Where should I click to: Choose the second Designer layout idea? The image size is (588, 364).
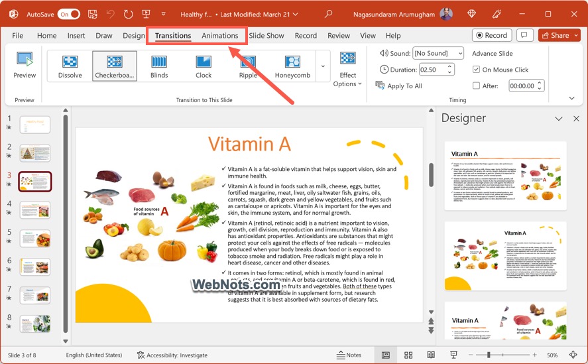click(505, 256)
